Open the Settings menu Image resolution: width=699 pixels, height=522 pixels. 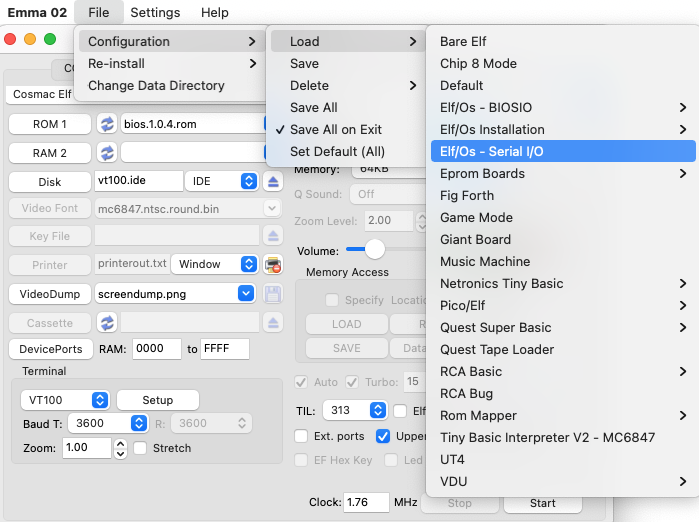(x=155, y=12)
